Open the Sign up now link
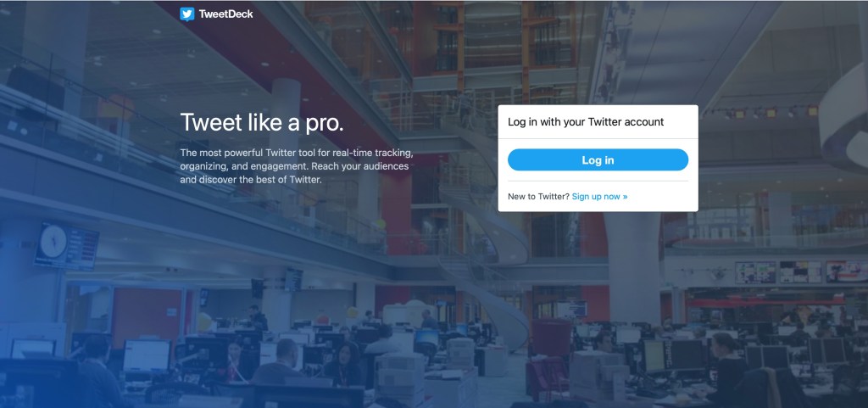The image size is (868, 408). point(599,197)
